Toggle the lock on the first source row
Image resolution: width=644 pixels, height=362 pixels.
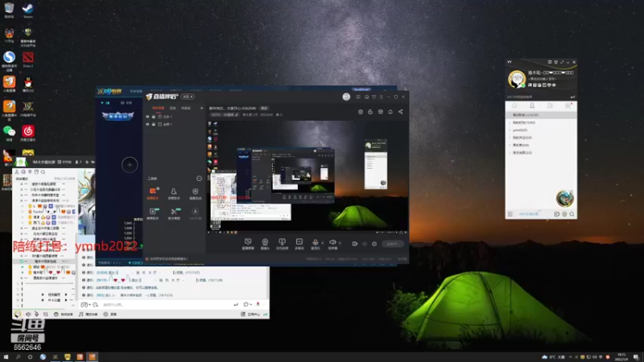pos(154,117)
